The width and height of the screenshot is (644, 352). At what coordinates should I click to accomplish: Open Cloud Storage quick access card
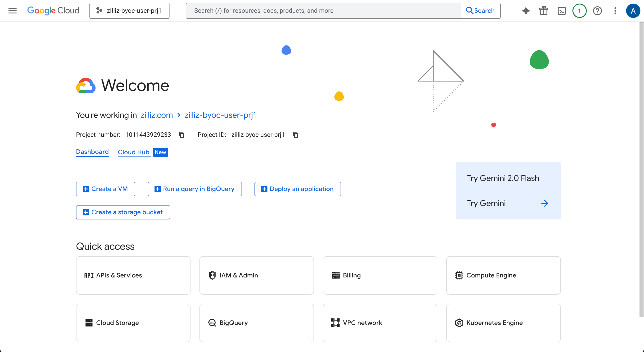133,323
